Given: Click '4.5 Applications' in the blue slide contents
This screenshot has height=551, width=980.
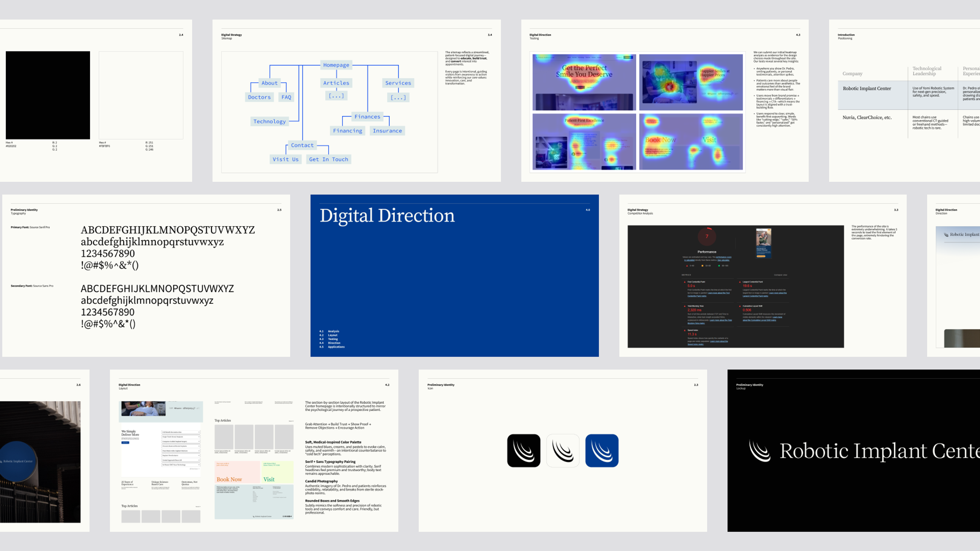Looking at the screenshot, I should click(x=332, y=347).
